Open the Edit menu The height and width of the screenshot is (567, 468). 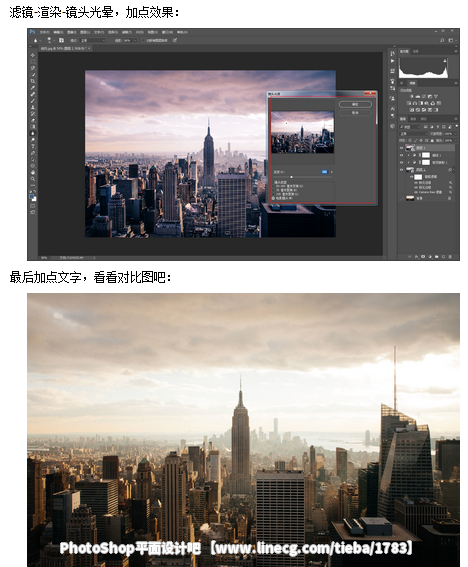[x=59, y=32]
